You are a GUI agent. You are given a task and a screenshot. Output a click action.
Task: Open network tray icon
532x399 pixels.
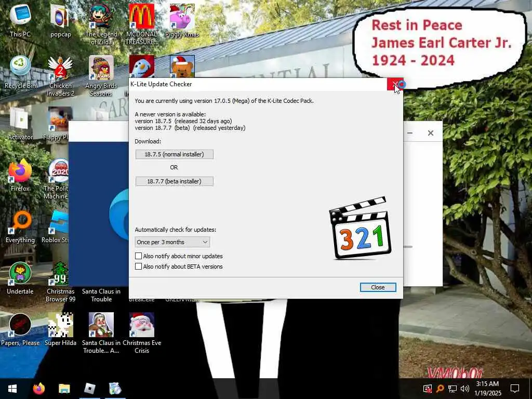453,389
